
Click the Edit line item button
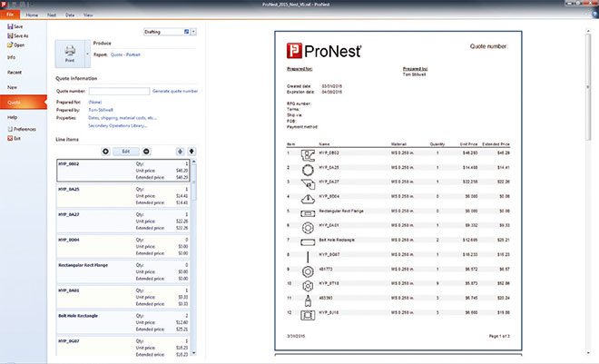click(x=125, y=151)
